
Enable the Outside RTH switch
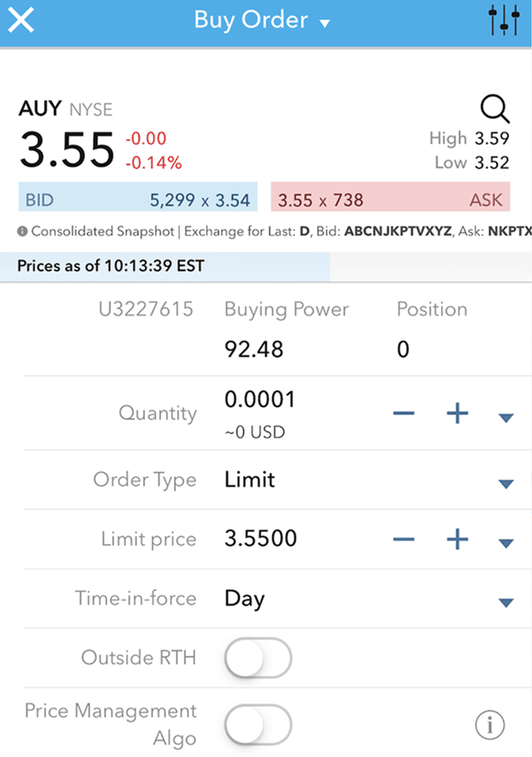pos(258,658)
